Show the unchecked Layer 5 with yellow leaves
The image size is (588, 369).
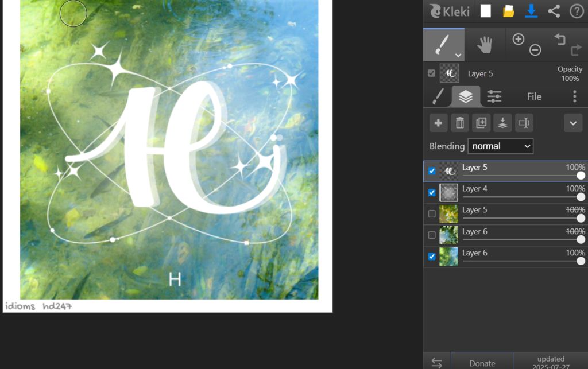(432, 213)
